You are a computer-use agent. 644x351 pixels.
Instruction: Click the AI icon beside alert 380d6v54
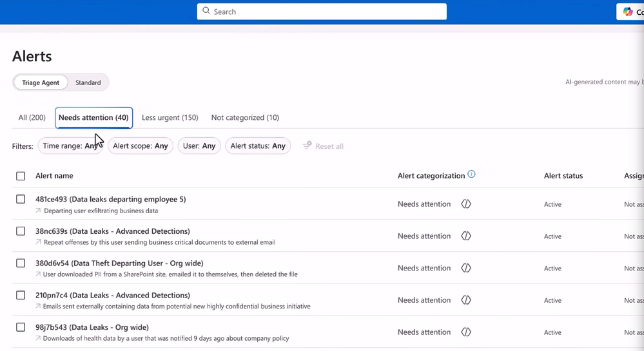[466, 268]
